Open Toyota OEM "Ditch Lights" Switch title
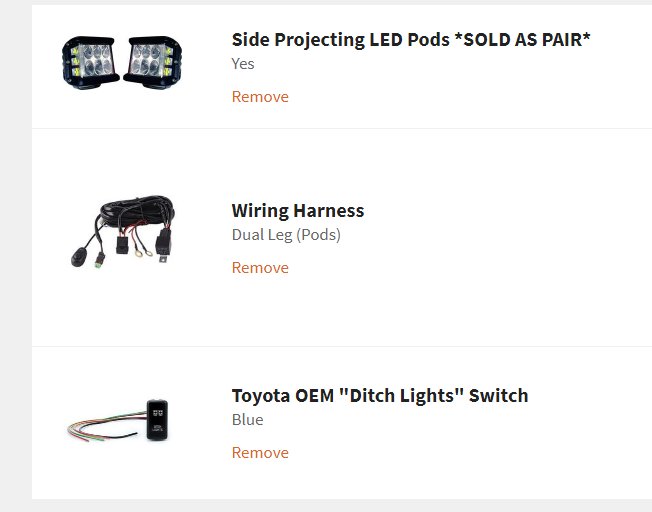The image size is (652, 512). [x=380, y=396]
